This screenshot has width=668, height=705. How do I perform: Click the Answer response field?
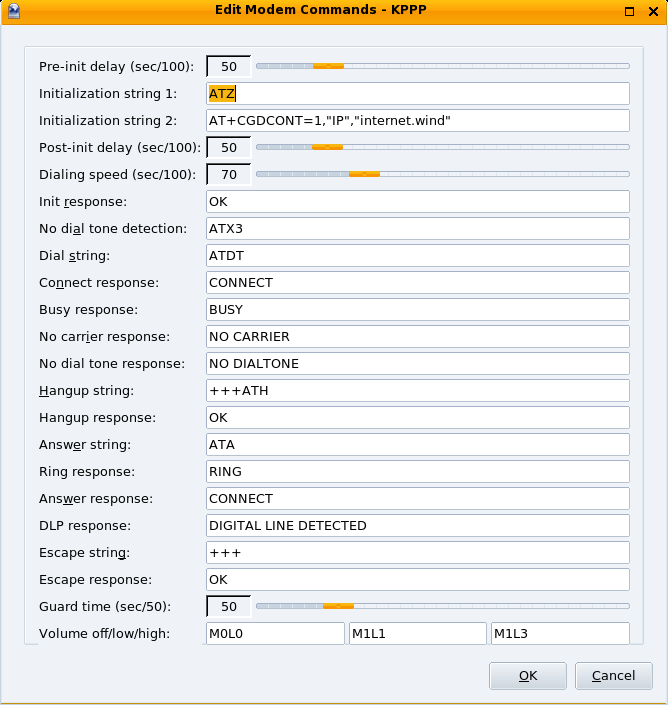(x=418, y=498)
